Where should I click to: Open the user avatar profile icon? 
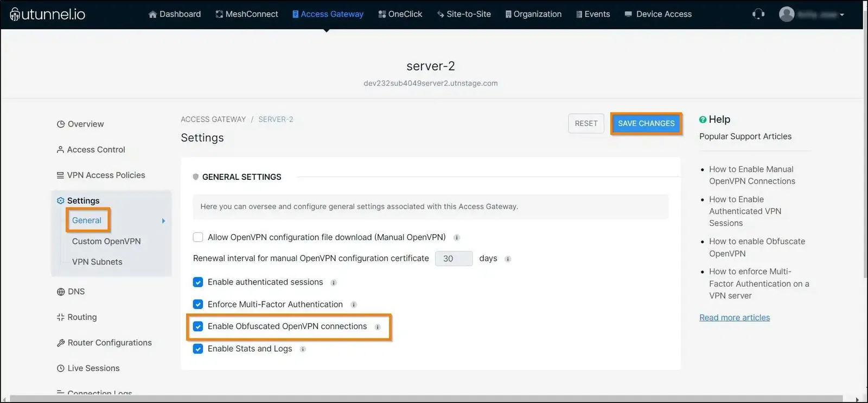click(787, 14)
